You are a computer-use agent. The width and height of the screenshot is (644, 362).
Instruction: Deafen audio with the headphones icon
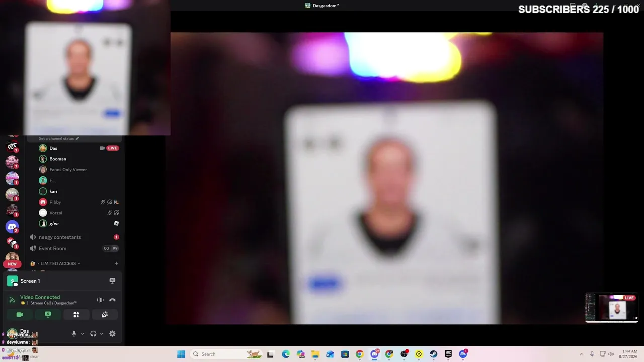93,334
